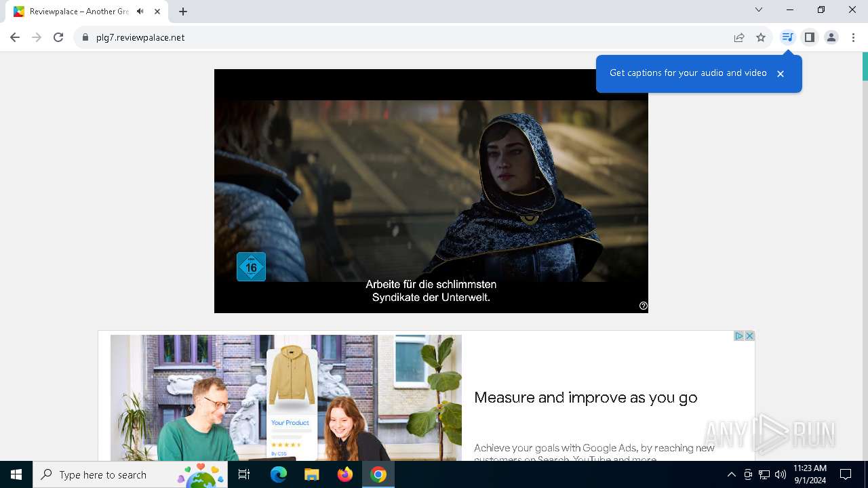868x488 pixels.
Task: Close the Reviewpalace tab
Action: tap(157, 12)
